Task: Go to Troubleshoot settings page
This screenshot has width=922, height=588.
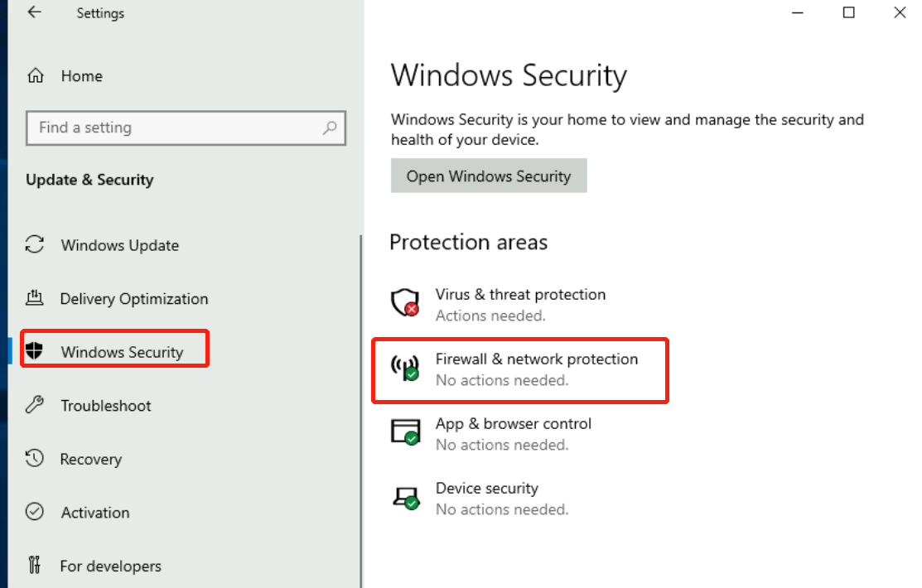Action: click(x=106, y=406)
